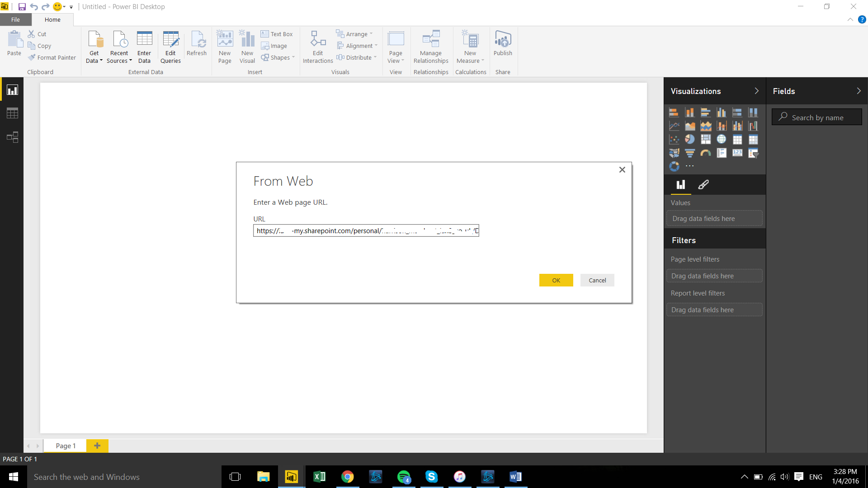Add a card visual with 123 icon
This screenshot has height=488, width=868.
coord(737,153)
